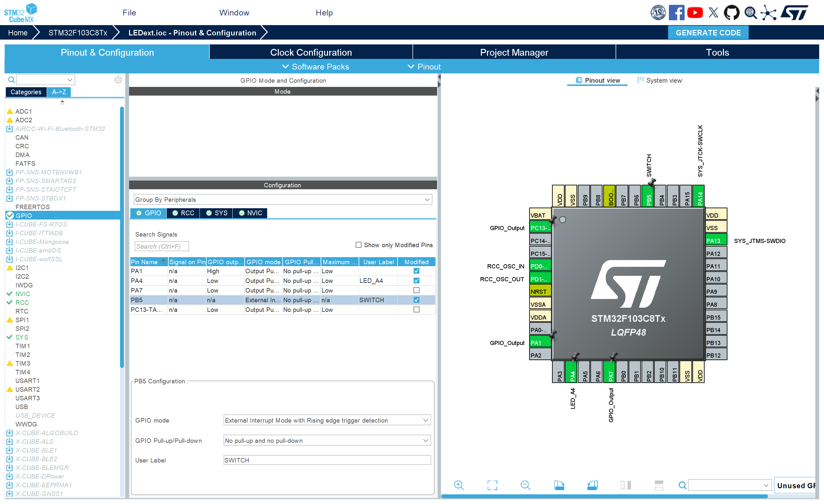Fit the chip pinout to the view
This screenshot has height=504, width=824.
point(492,485)
